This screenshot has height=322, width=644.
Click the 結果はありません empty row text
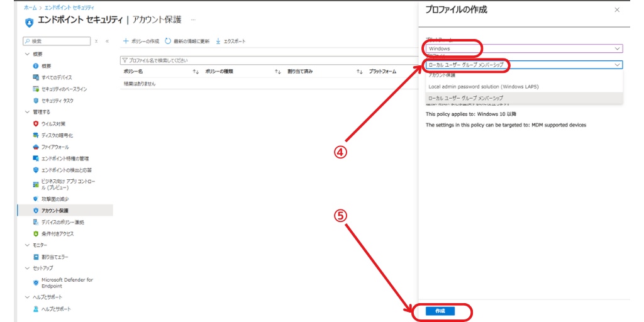[140, 84]
